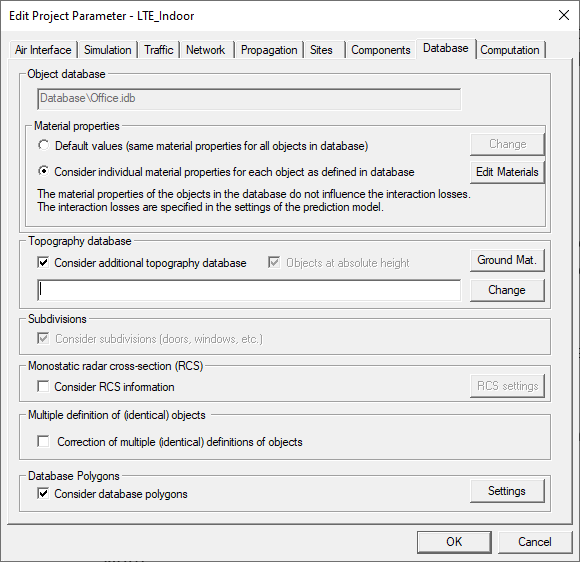
Task: Enable correction of multiple identical definitions
Action: click(43, 441)
